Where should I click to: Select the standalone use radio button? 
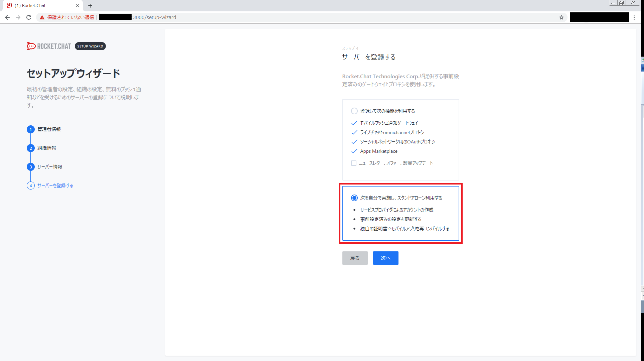pos(354,198)
